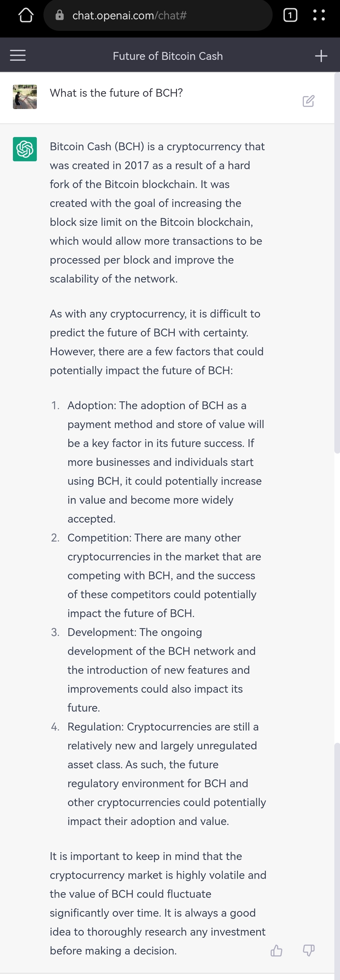Start a new chat with plus icon
The height and width of the screenshot is (980, 340).
tap(321, 56)
